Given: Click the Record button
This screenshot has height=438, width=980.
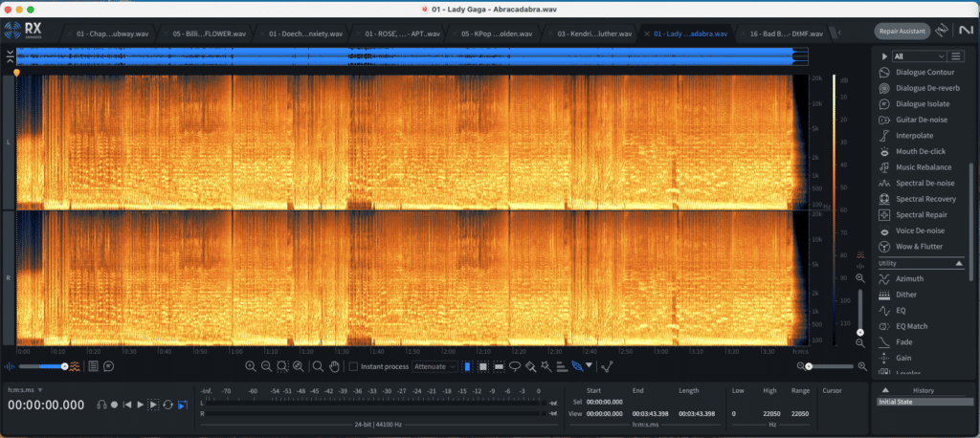Looking at the screenshot, I should (115, 405).
